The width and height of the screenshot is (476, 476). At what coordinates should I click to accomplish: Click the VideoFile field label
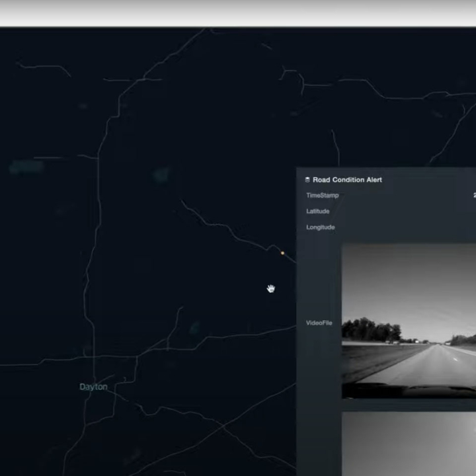(319, 323)
